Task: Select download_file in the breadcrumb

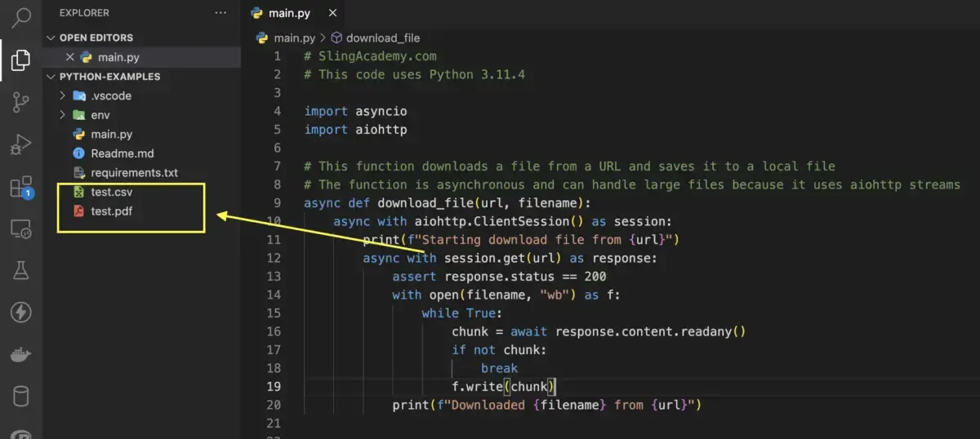Action: [x=382, y=38]
